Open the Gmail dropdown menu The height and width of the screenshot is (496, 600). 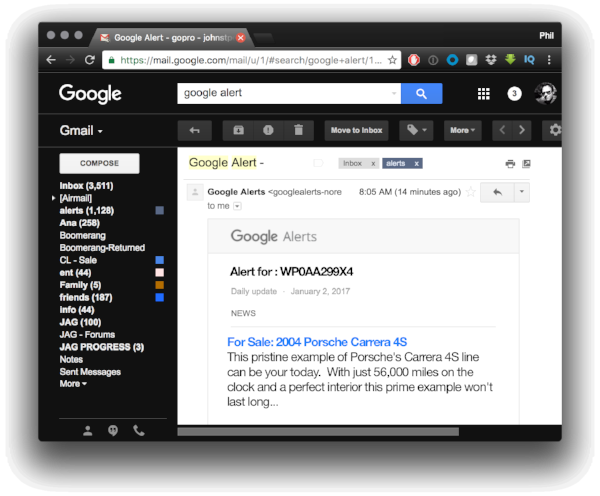tap(81, 131)
